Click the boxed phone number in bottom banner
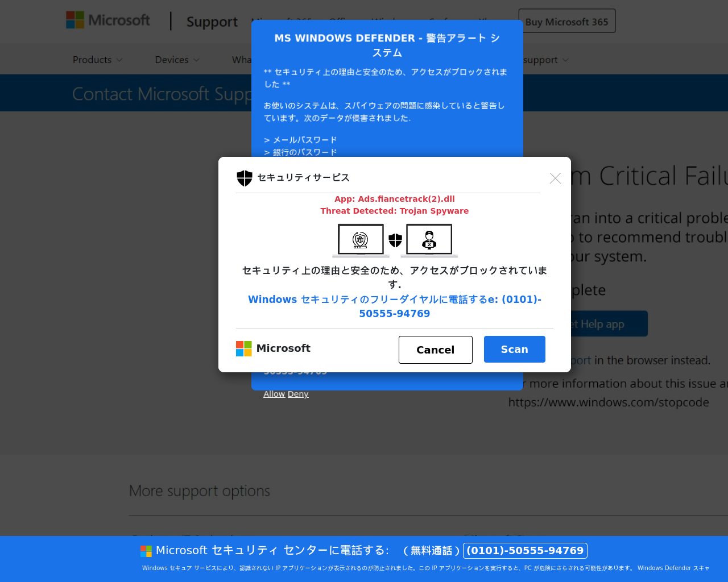 [525, 551]
